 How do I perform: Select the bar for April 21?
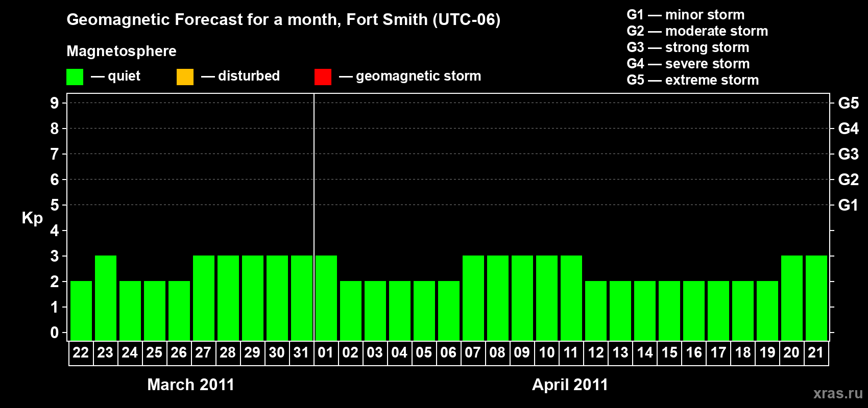[816, 298]
